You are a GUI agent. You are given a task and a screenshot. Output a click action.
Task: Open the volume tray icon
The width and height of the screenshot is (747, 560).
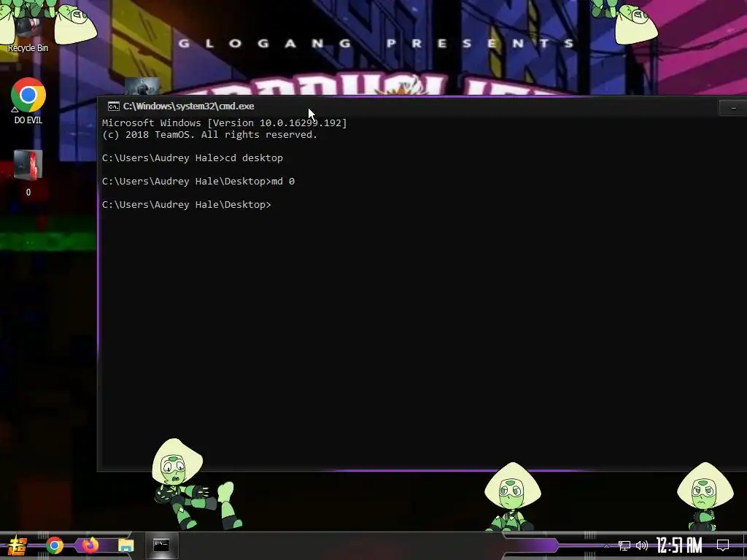point(642,545)
